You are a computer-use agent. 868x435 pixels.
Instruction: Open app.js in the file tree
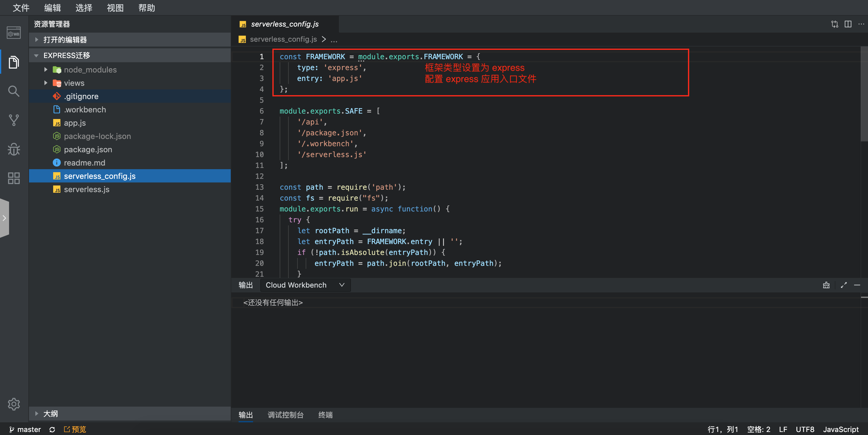pyautogui.click(x=130, y=123)
